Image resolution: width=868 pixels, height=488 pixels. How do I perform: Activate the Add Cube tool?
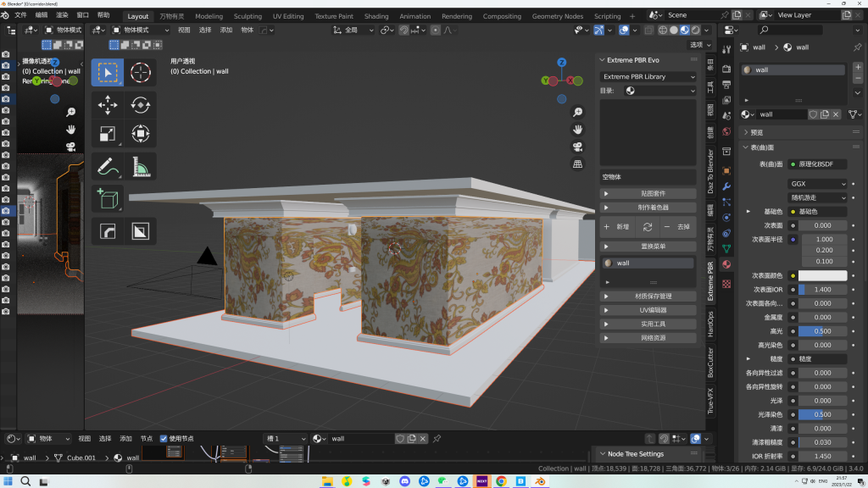[x=108, y=199]
